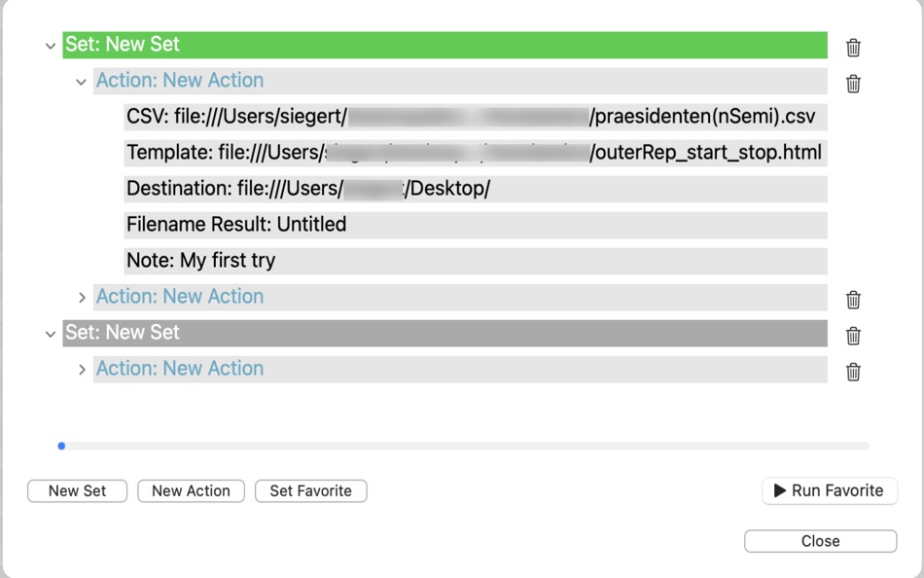Close the dialog with the Close button
The image size is (924, 578).
click(820, 541)
